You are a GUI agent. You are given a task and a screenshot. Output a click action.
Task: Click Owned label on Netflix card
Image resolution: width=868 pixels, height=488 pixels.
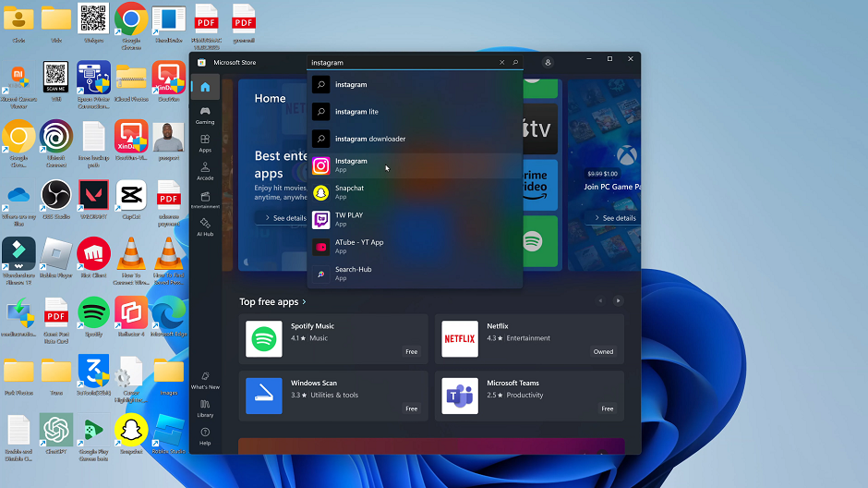tap(603, 352)
